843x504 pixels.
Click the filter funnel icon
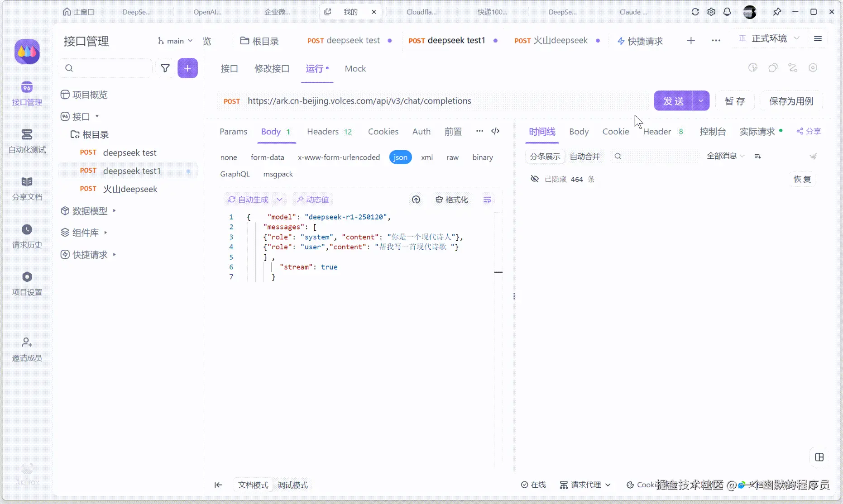(x=165, y=68)
